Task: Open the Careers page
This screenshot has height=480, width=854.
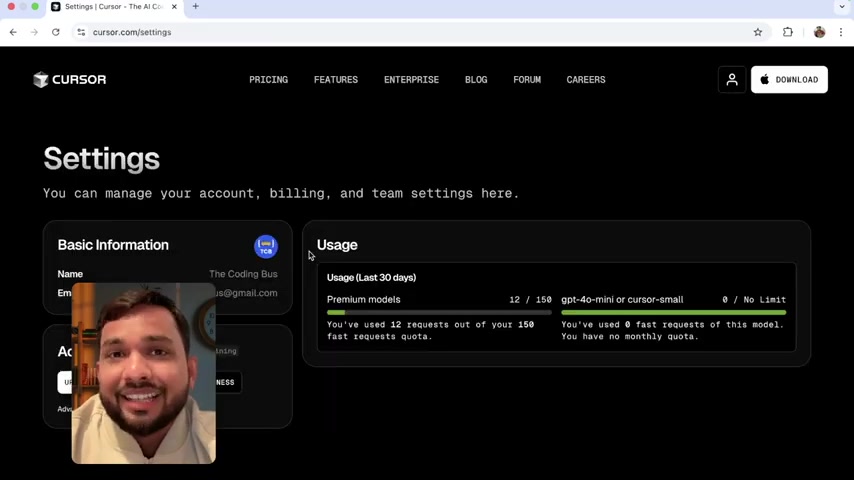Action: coord(585,80)
